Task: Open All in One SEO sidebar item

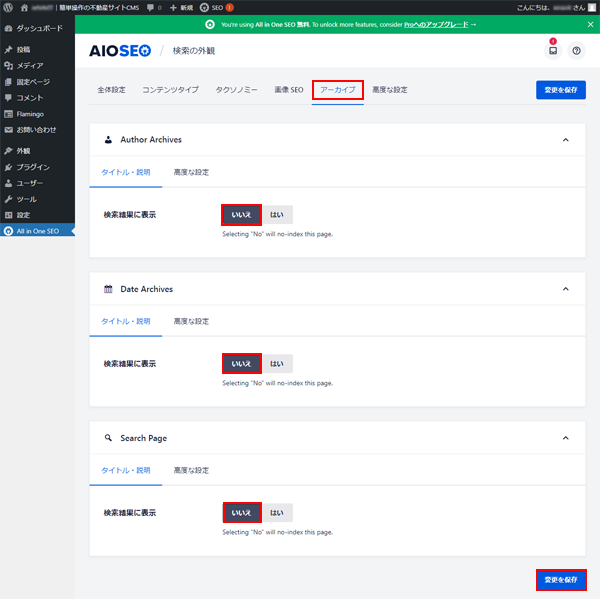Action: [x=38, y=231]
